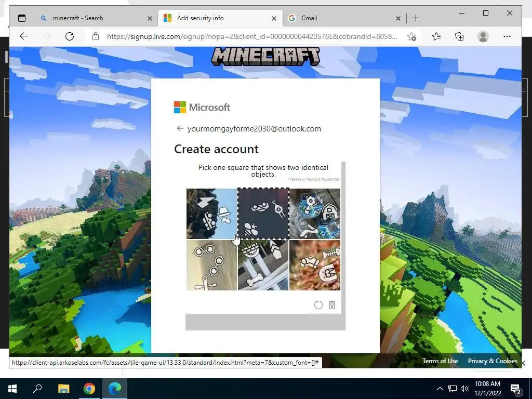
Task: Pick the bottom-right captcha tile with fishbone
Action: [315, 265]
